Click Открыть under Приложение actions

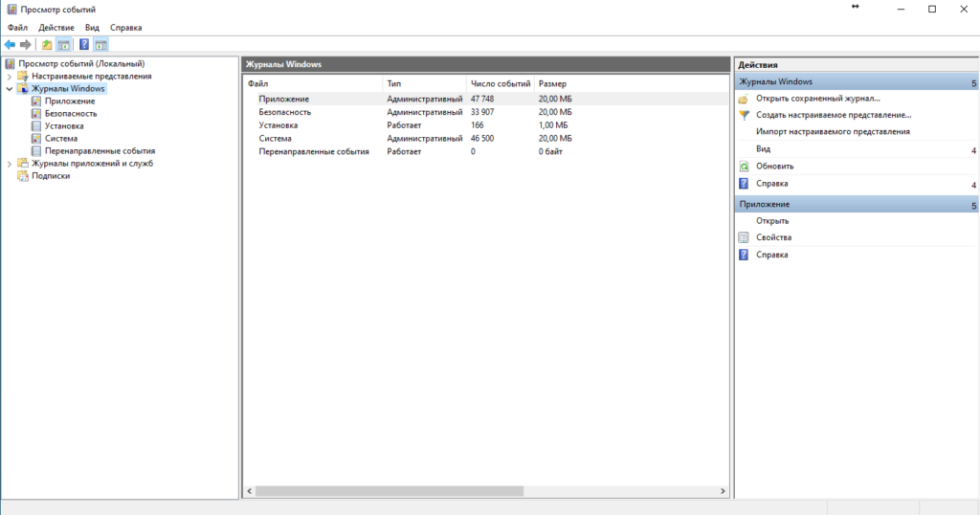(x=772, y=220)
